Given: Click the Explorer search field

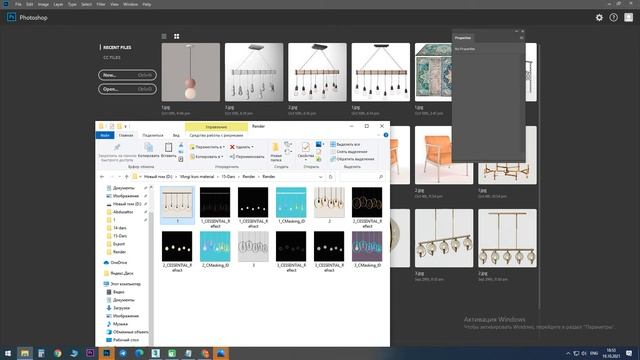Looking at the screenshot, I should click(362, 177).
